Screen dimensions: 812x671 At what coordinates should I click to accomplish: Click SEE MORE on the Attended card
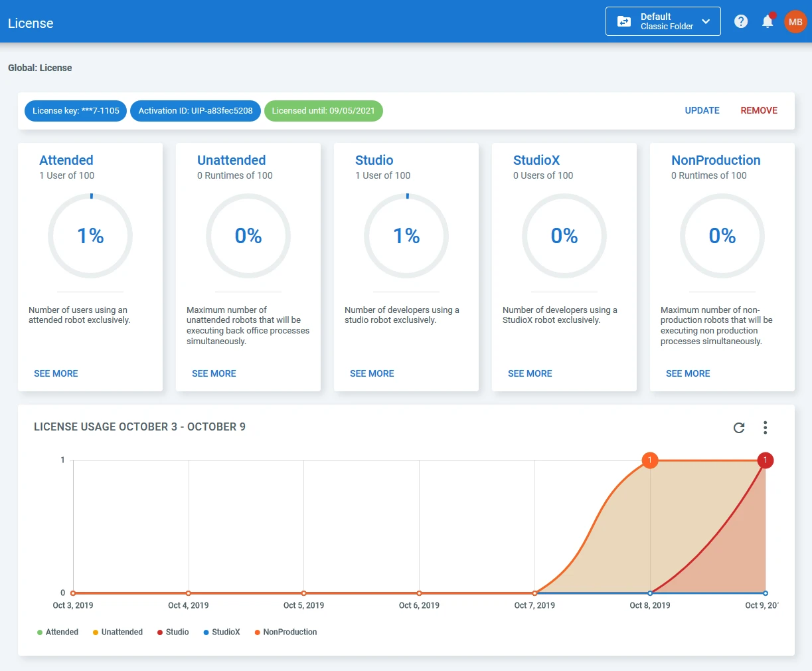[56, 373]
